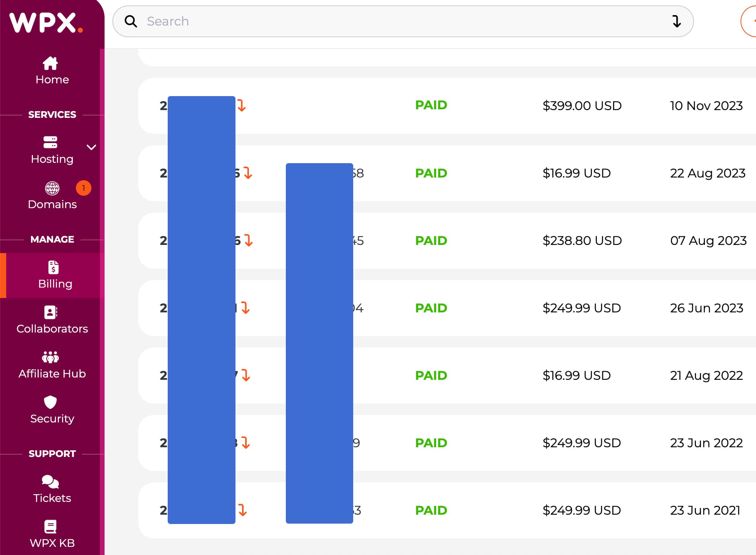Open the Tickets chat icon

[x=50, y=482]
